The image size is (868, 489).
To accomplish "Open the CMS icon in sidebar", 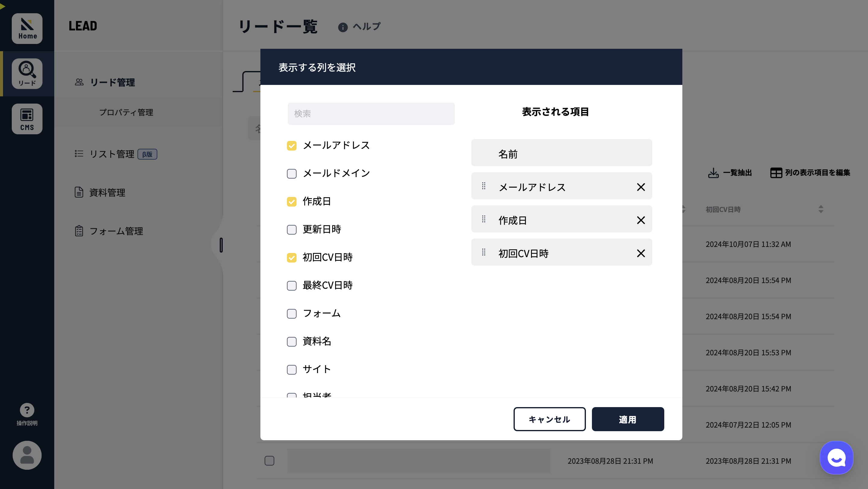I will [x=27, y=119].
